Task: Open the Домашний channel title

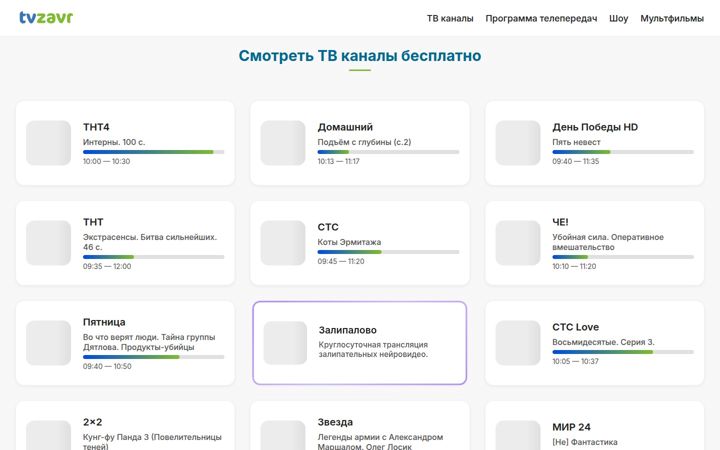Action: (x=345, y=127)
